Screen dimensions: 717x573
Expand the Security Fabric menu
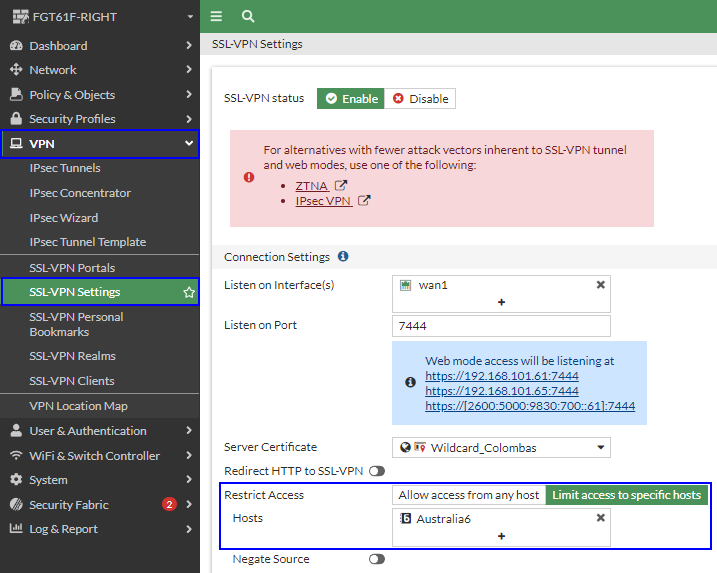98,505
